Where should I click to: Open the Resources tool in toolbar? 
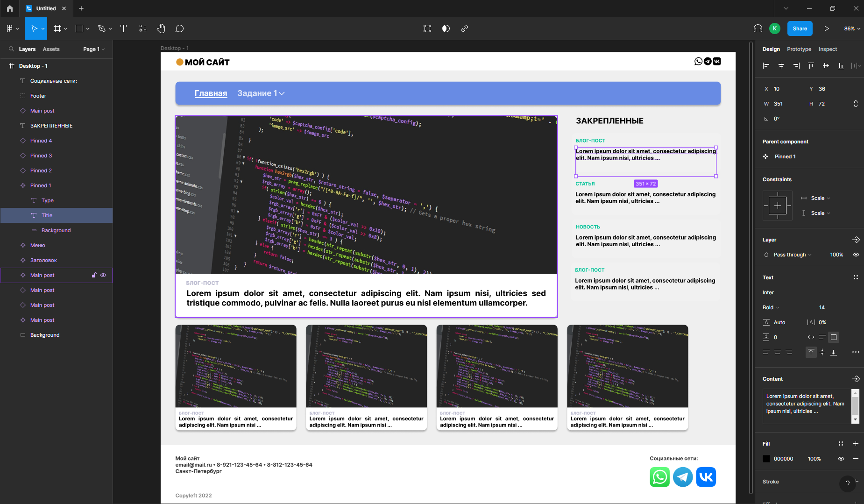[x=143, y=28]
